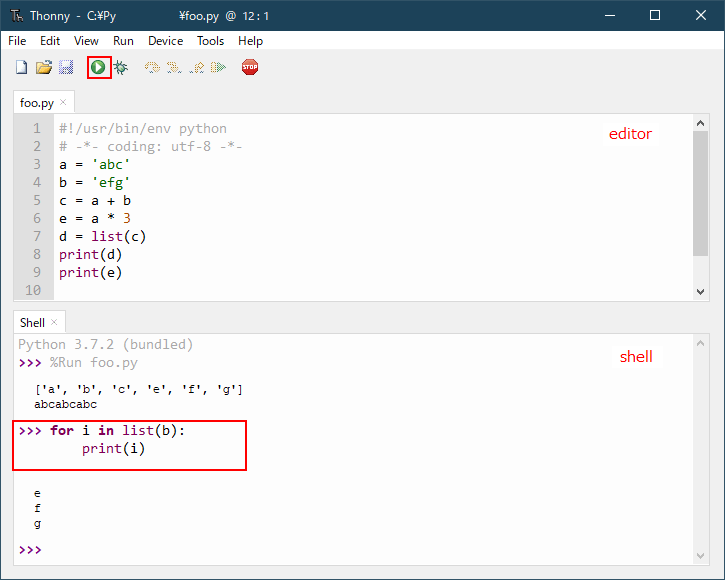This screenshot has width=725, height=580.
Task: Click the indented print(i) shell line
Action: [113, 448]
